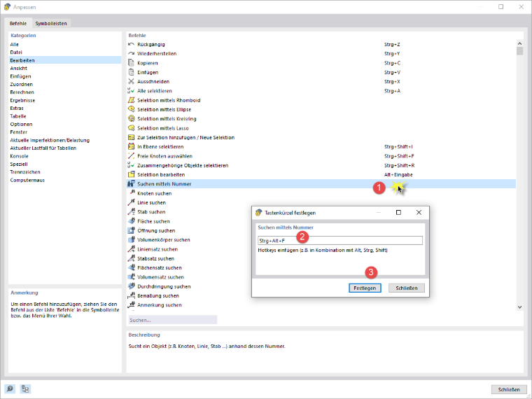Click Zusammengehörige Objekte selektieren icon
This screenshot has height=399, width=532.
[x=132, y=165]
